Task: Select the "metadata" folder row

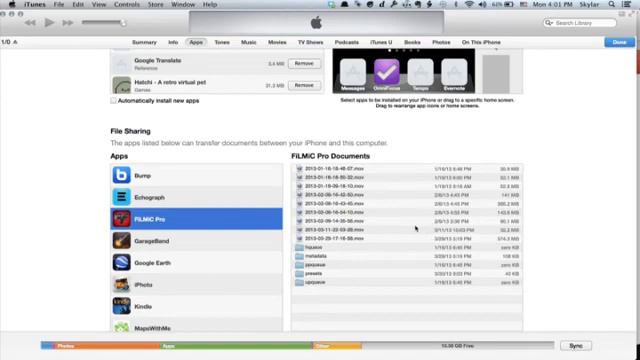Action: (407, 256)
